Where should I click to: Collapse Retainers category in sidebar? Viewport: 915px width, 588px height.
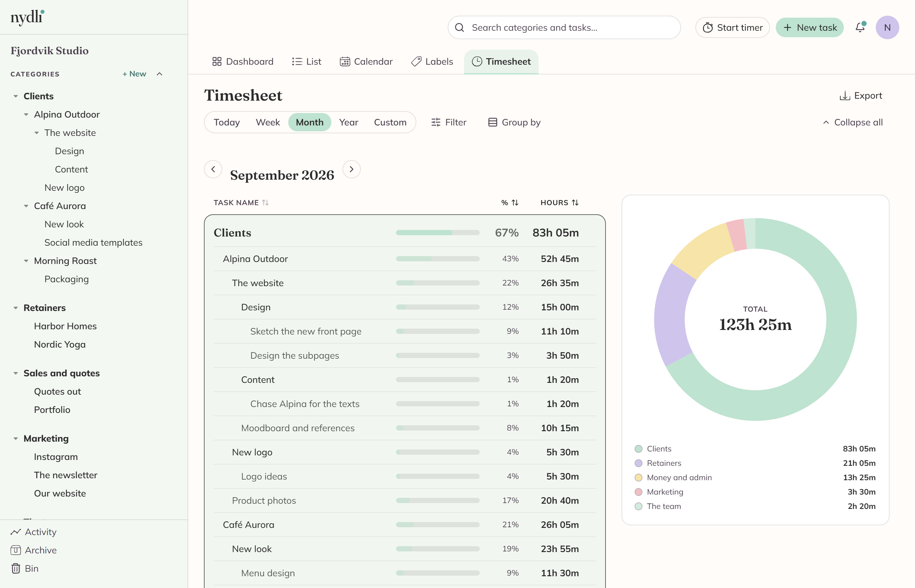(16, 308)
